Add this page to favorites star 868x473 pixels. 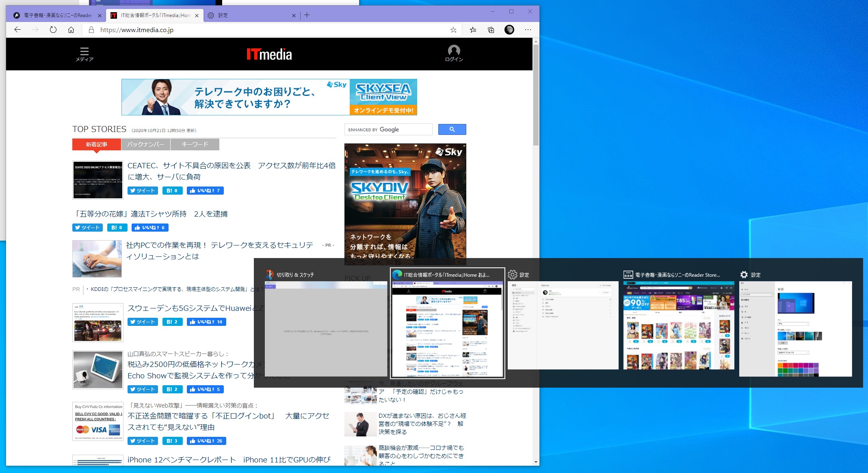[453, 30]
